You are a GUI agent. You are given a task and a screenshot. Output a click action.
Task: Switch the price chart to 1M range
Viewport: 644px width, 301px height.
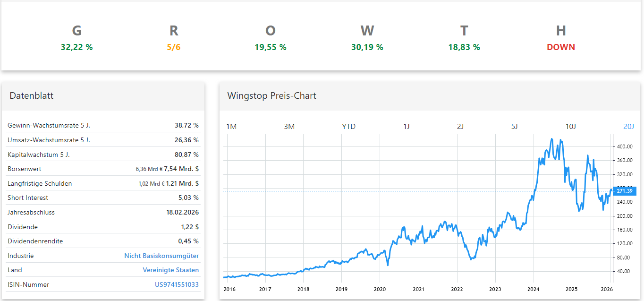coord(231,126)
